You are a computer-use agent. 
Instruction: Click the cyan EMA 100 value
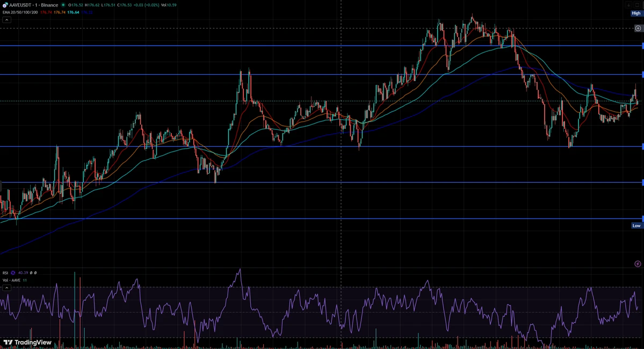(73, 12)
